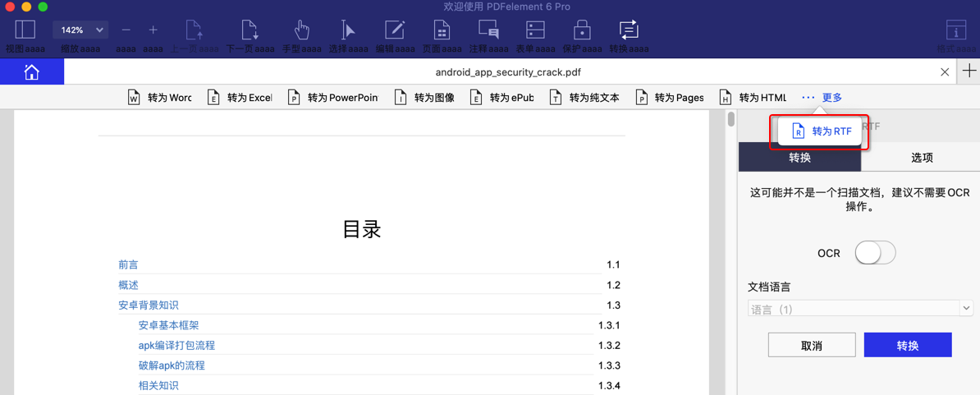
Task: Click the zoom out minus button
Action: point(126,30)
